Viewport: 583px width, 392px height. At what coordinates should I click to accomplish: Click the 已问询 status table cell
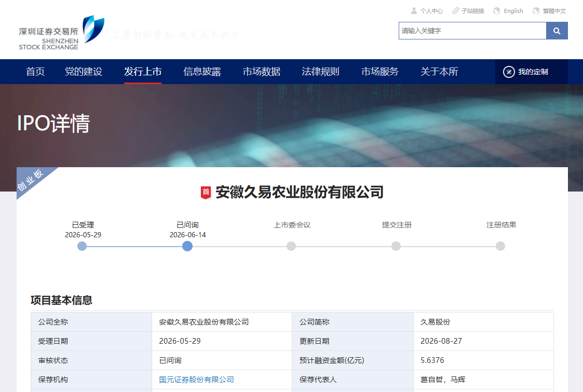click(x=222, y=360)
